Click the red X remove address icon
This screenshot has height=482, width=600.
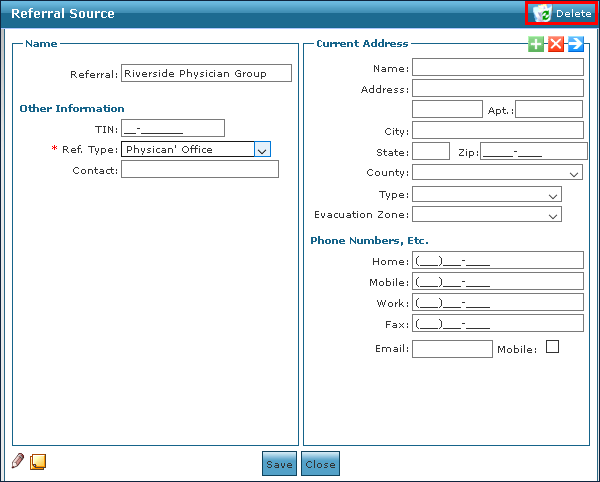(556, 45)
